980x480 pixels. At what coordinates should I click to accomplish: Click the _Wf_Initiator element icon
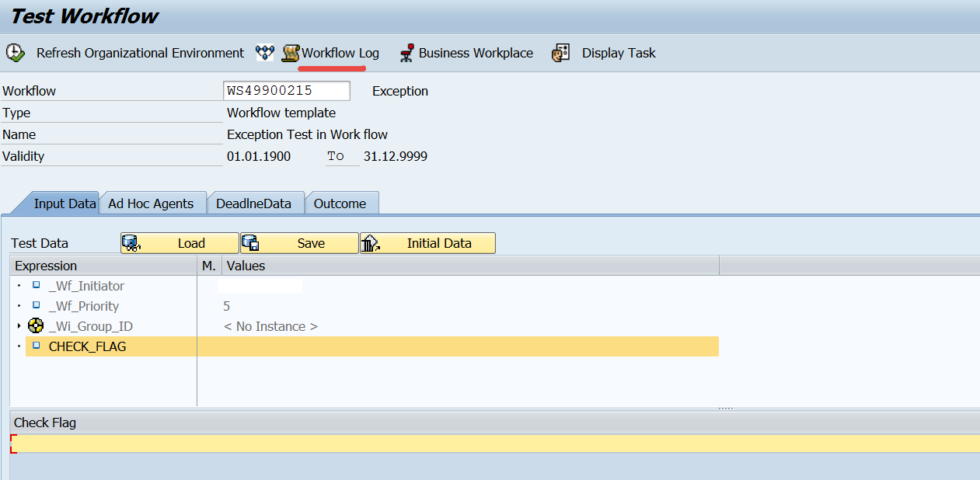pos(36,285)
